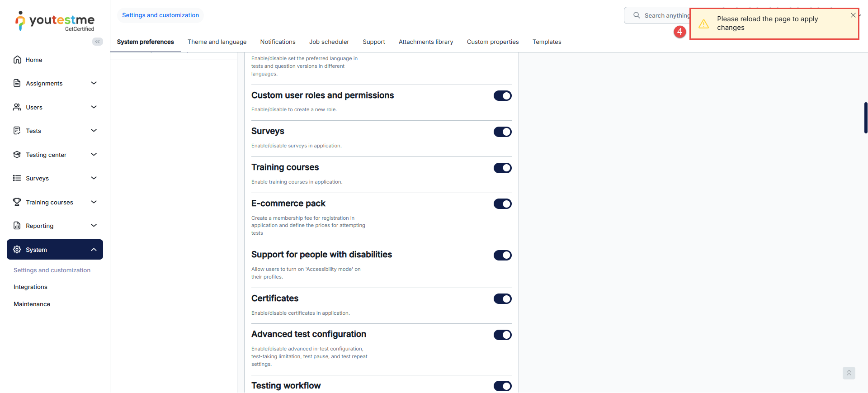Click the Home house icon
The width and height of the screenshot is (868, 393).
[x=17, y=60]
